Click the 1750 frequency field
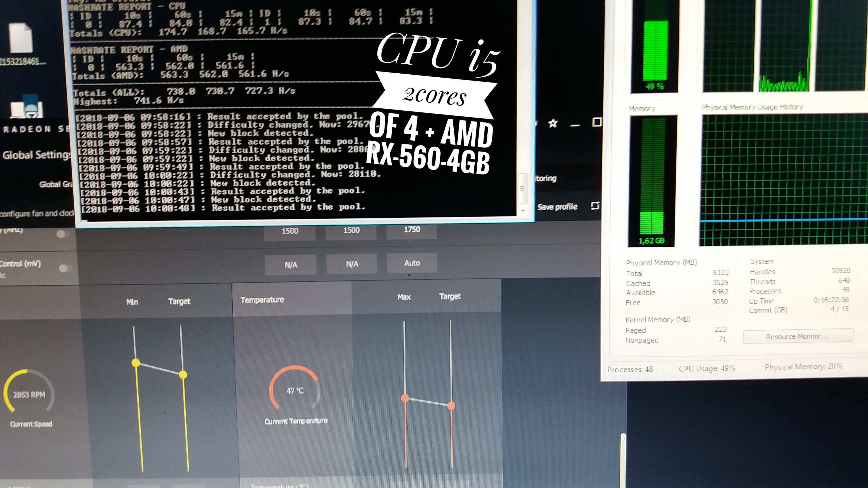Screen dimensions: 868x488 pos(412,230)
